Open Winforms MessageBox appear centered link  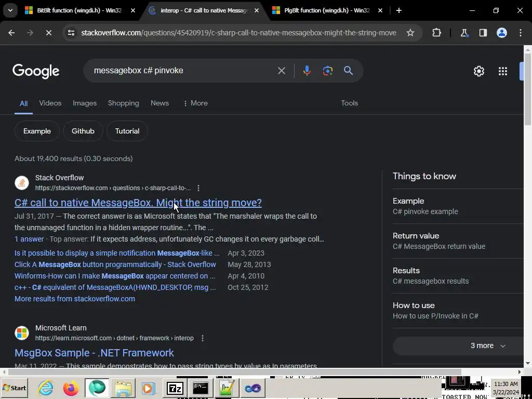(115, 276)
